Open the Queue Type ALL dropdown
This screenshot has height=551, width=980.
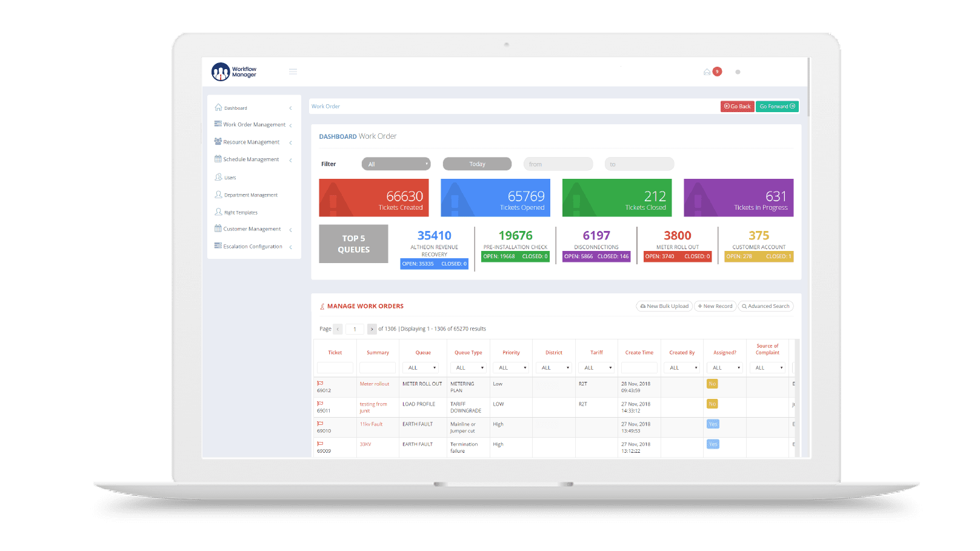tap(468, 367)
